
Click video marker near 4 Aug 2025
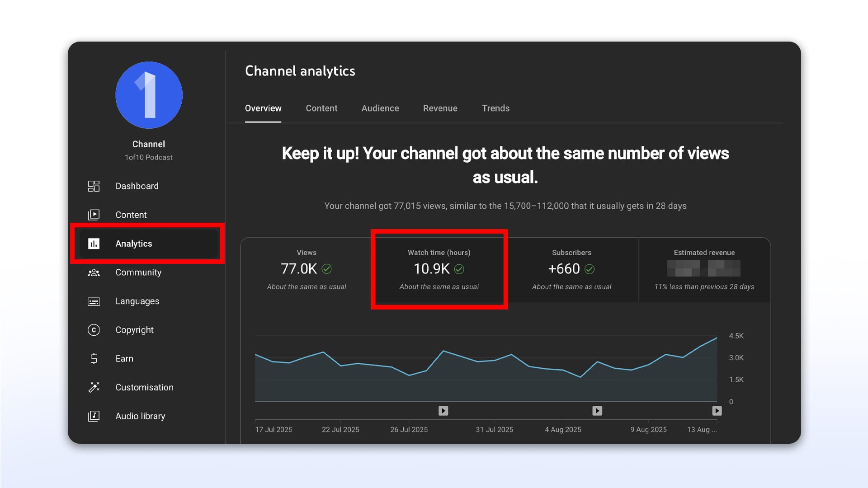pos(597,411)
